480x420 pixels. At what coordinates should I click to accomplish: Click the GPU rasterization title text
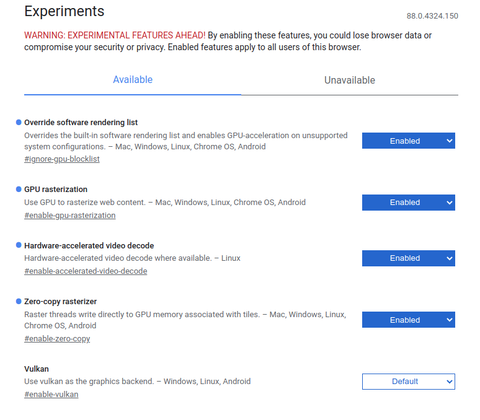(x=56, y=189)
